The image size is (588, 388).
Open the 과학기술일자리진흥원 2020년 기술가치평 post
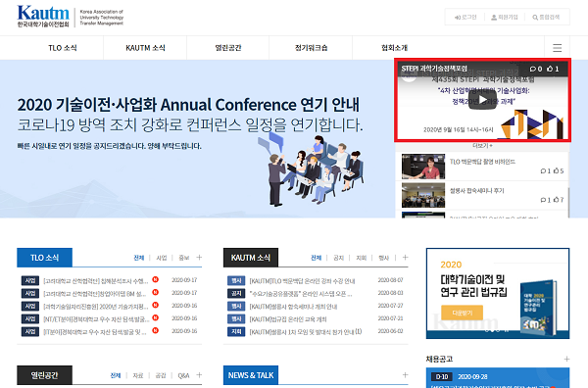pos(96,307)
